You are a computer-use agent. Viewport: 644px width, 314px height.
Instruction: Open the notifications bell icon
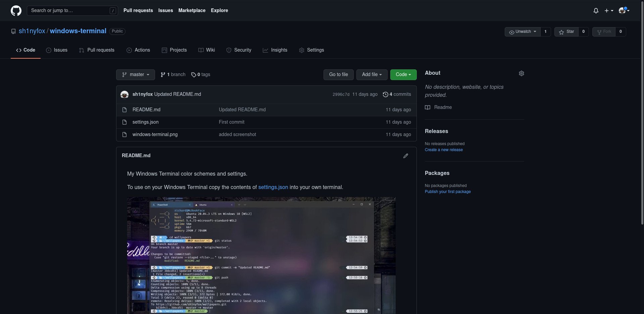(595, 10)
